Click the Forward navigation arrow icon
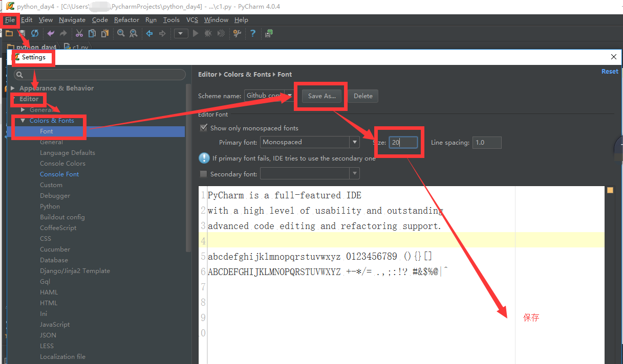The width and height of the screenshot is (623, 364). pos(162,33)
